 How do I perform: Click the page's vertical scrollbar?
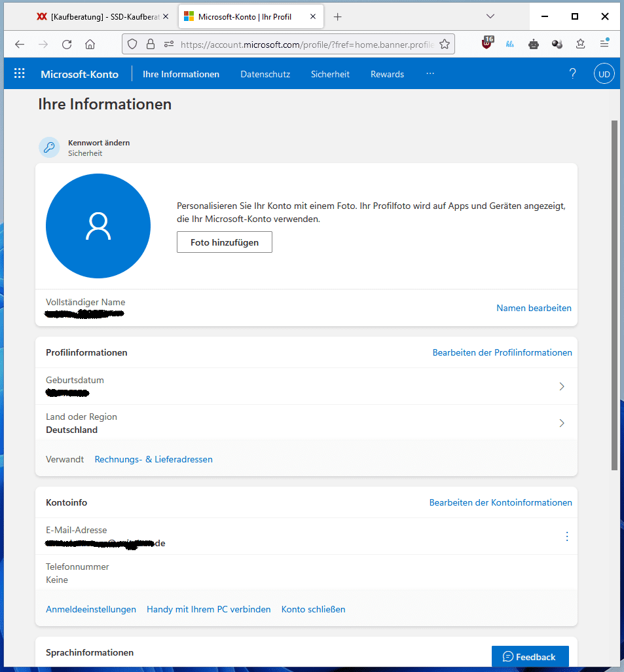click(x=614, y=295)
